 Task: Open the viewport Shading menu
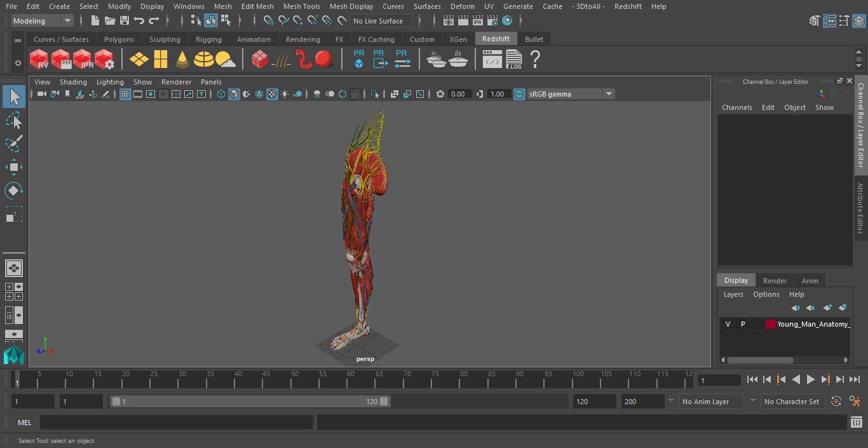tap(73, 82)
